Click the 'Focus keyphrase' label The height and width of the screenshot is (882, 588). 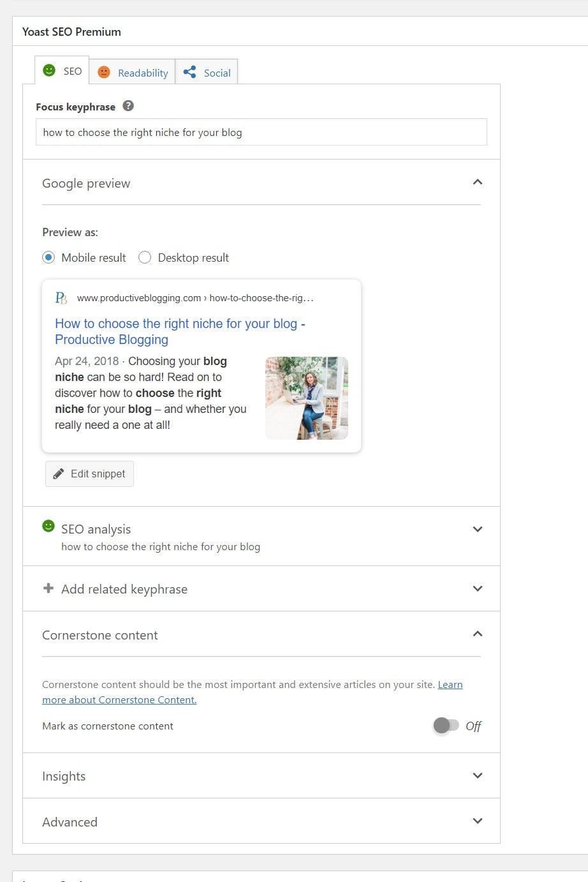click(75, 107)
